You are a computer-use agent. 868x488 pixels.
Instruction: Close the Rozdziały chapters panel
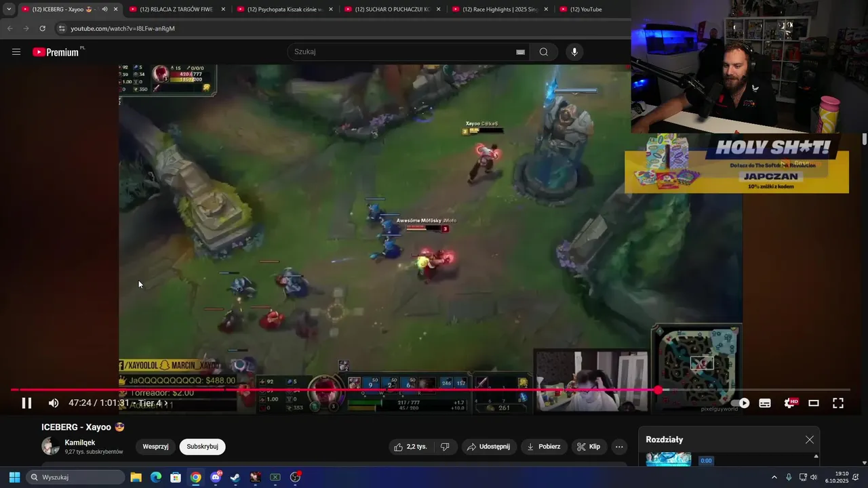coord(810,440)
